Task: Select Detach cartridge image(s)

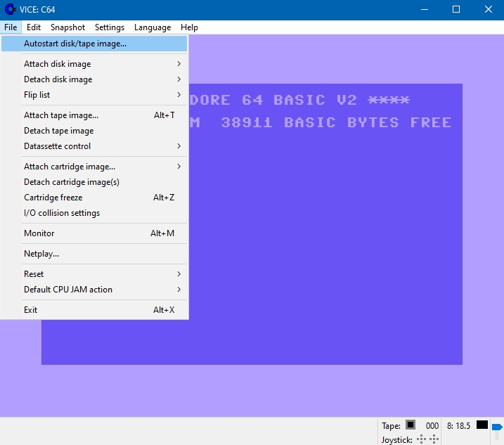Action: 94,182
